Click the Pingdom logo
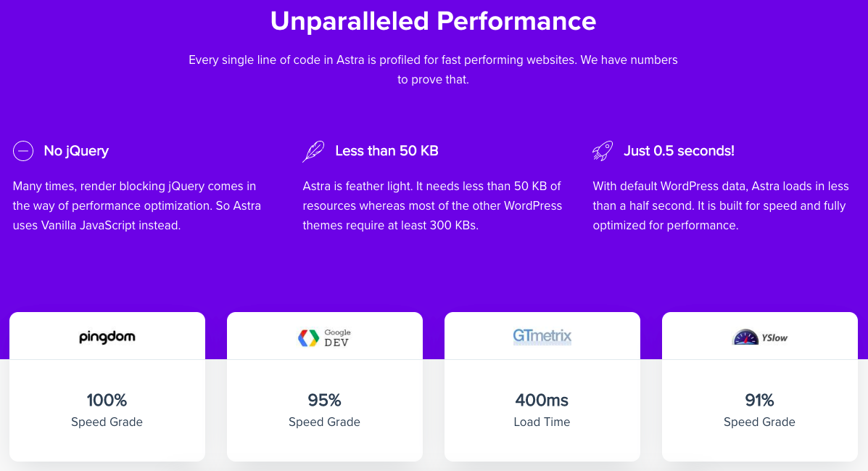 click(x=107, y=337)
